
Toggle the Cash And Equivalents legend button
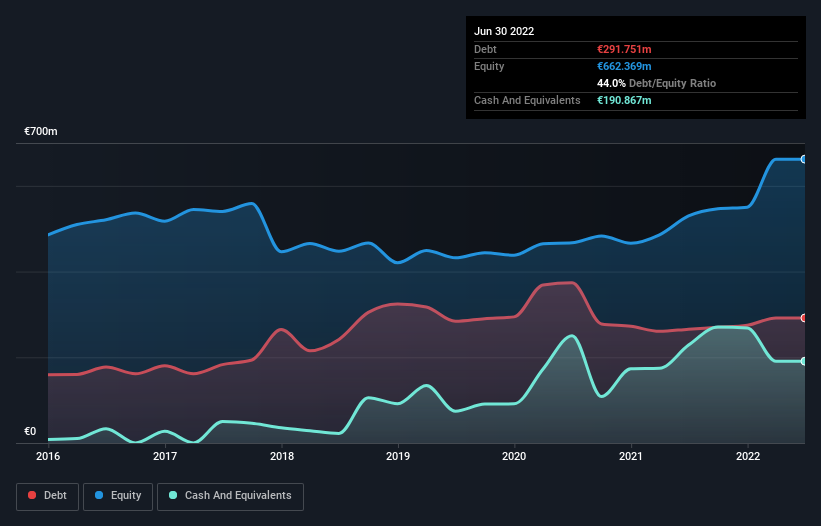click(x=230, y=496)
